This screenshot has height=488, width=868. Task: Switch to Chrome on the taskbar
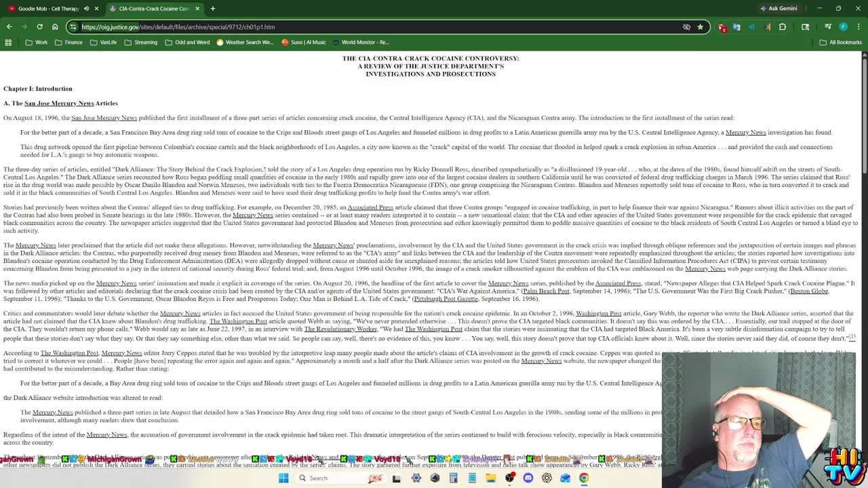click(x=584, y=478)
